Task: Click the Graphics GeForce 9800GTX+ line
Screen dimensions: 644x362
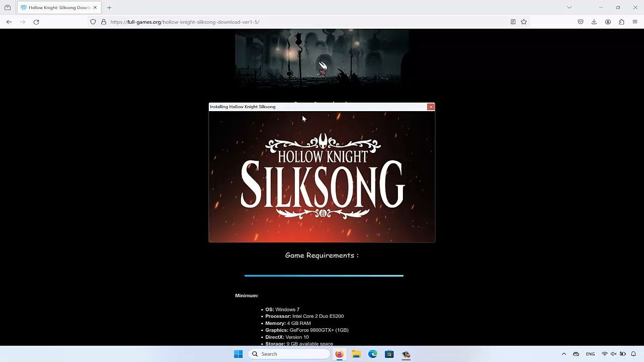Action: [307, 330]
